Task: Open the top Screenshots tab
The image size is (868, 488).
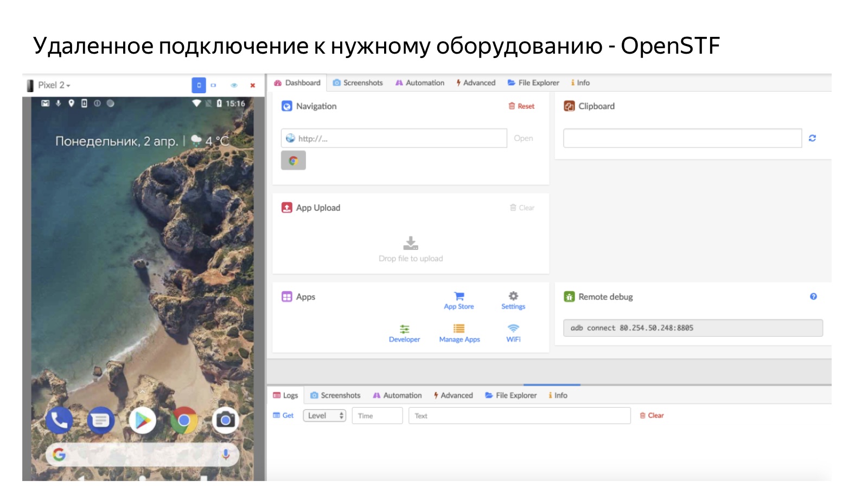Action: pyautogui.click(x=358, y=83)
